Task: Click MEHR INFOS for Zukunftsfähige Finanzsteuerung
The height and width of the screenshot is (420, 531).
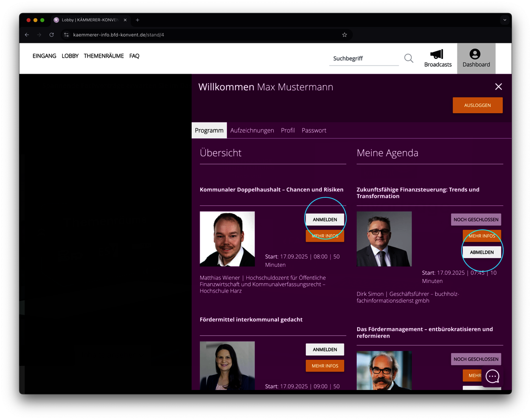Action: (482, 236)
